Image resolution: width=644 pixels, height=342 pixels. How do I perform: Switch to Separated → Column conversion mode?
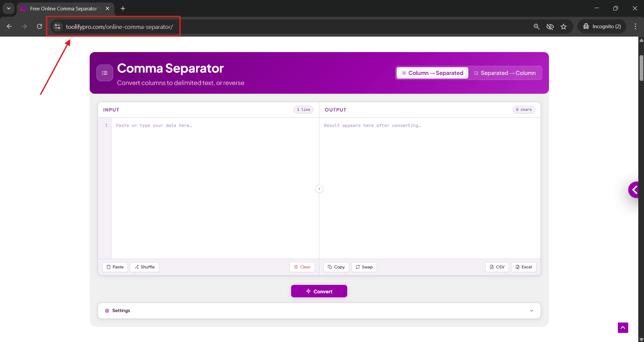pos(505,73)
